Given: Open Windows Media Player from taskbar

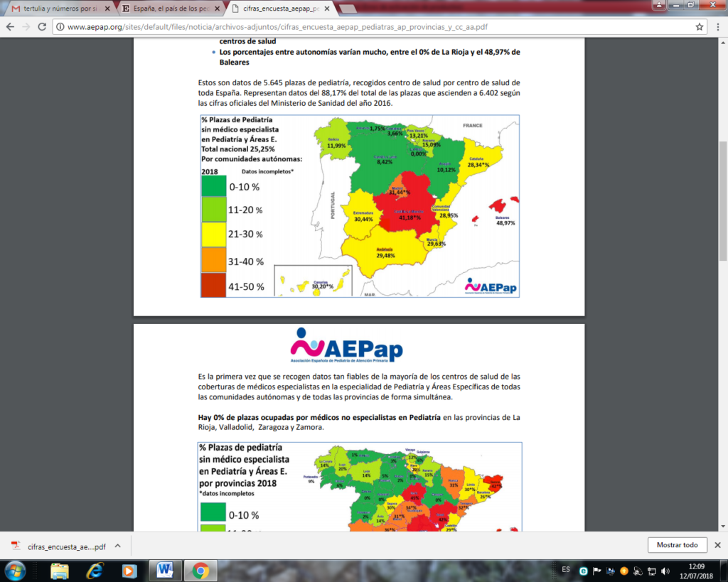Looking at the screenshot, I should 129,570.
